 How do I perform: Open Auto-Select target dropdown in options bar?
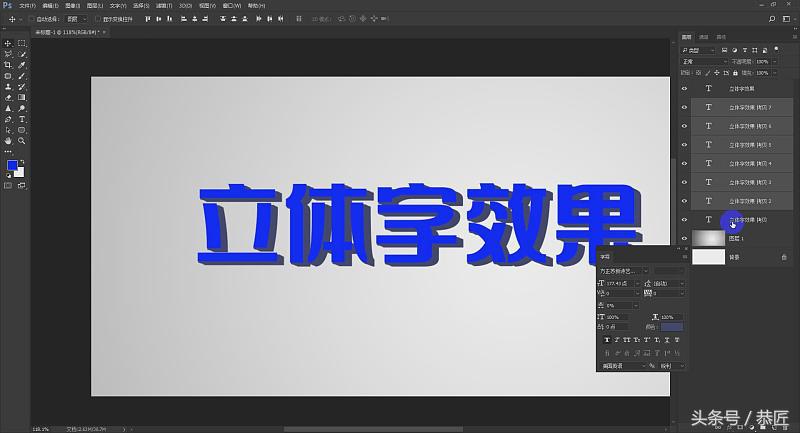(x=77, y=19)
